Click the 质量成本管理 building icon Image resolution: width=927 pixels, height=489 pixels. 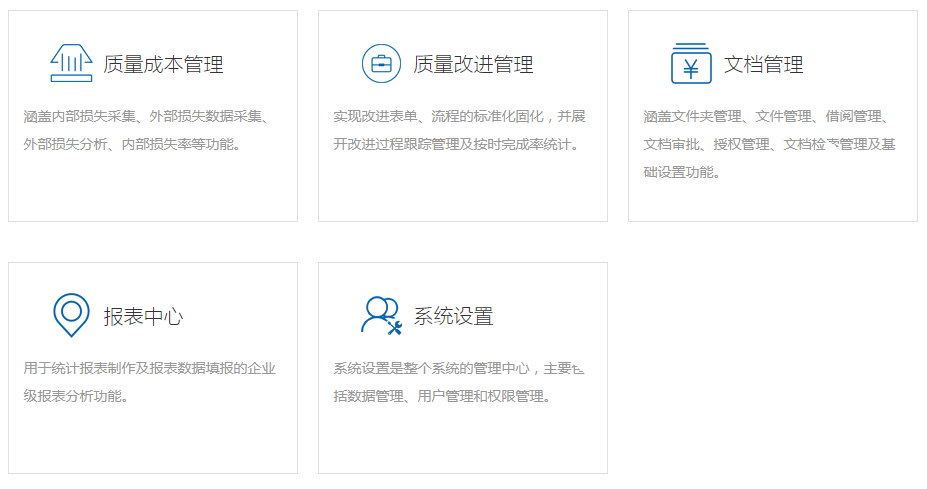click(x=71, y=64)
